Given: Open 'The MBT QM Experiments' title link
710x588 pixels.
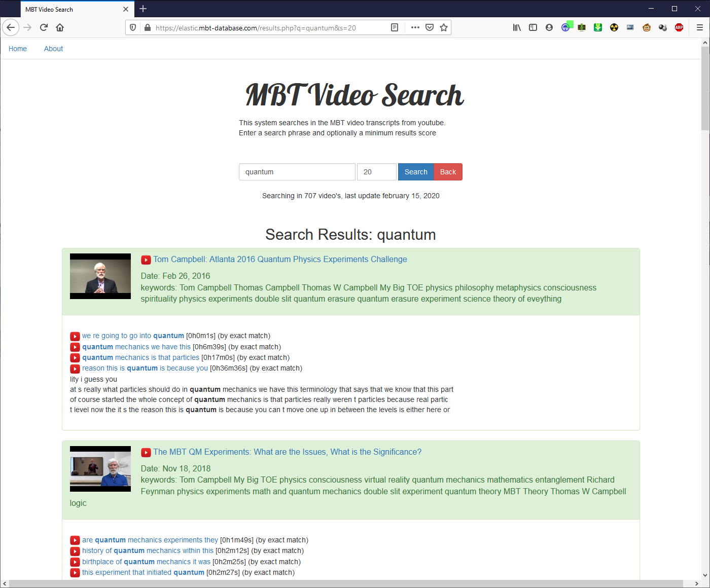Looking at the screenshot, I should tap(288, 452).
